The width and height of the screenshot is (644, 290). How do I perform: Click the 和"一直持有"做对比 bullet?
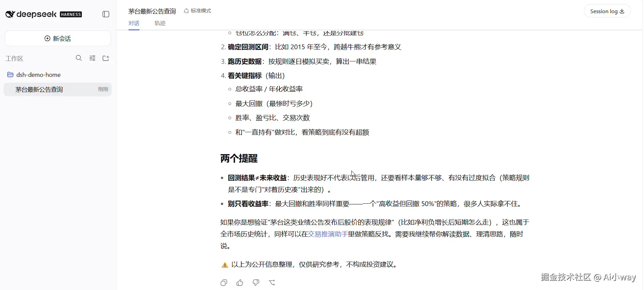(x=302, y=132)
